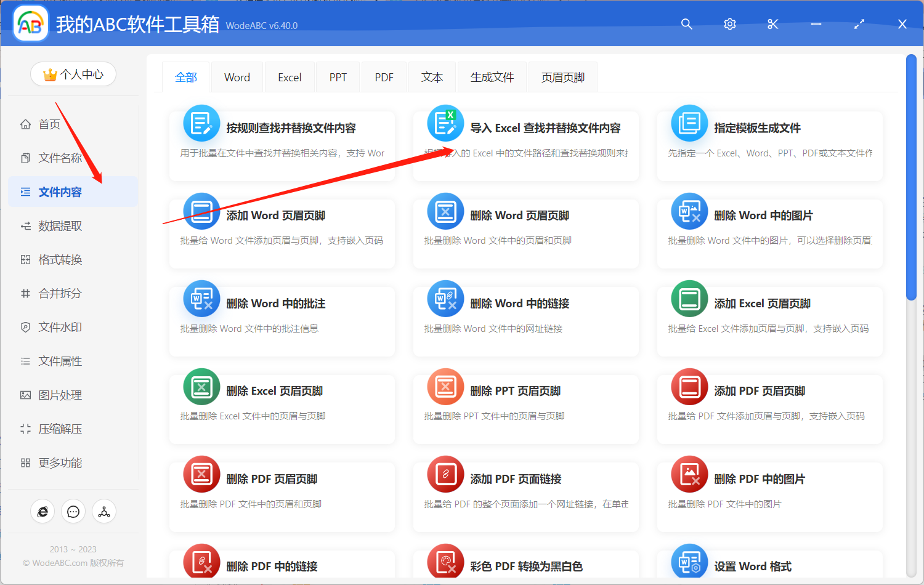Switch to the PDF tab
The image size is (924, 585).
383,76
